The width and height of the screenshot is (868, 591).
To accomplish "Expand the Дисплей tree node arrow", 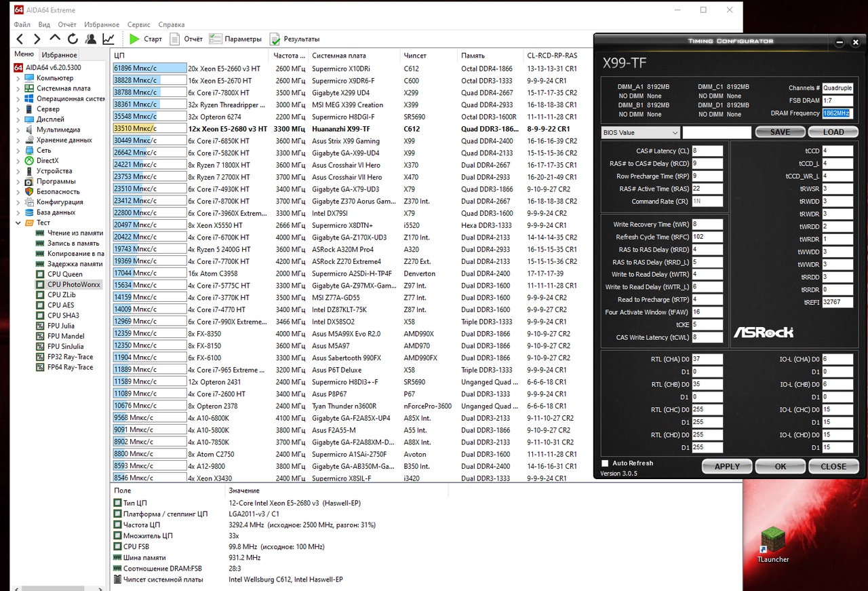I will pyautogui.click(x=18, y=119).
